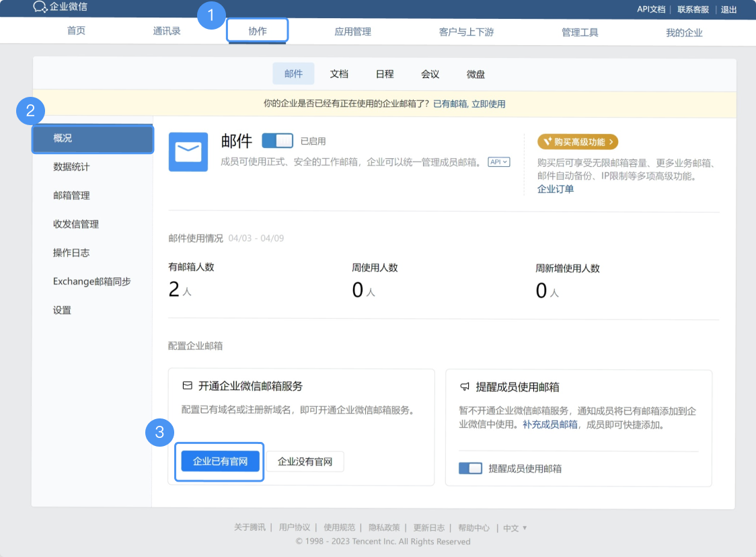Open the API dropdown next to mail description
This screenshot has height=557, width=756.
coord(498,162)
